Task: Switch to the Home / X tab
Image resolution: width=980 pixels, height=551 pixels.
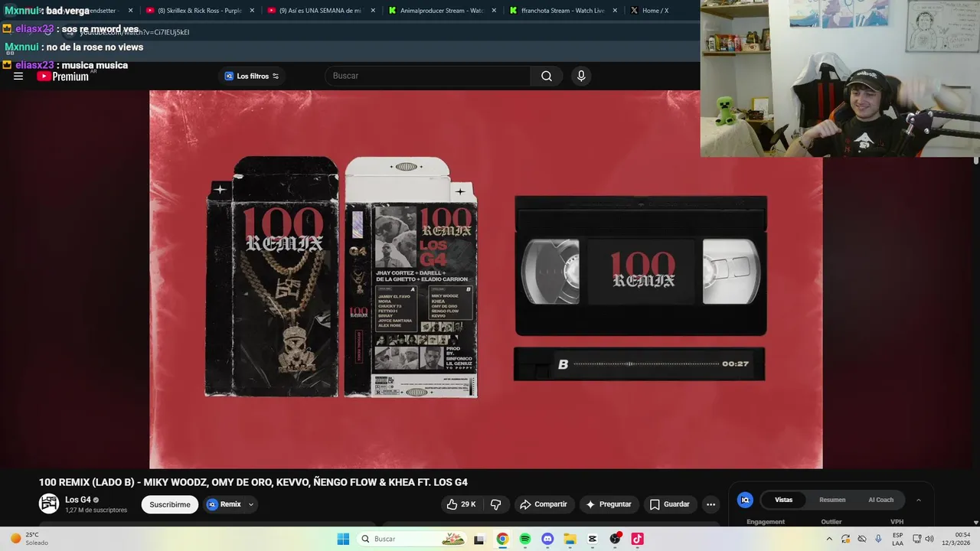Action: click(656, 11)
